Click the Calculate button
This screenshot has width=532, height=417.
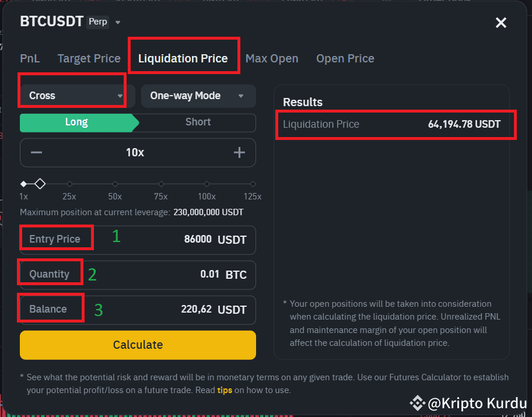pyautogui.click(x=138, y=345)
